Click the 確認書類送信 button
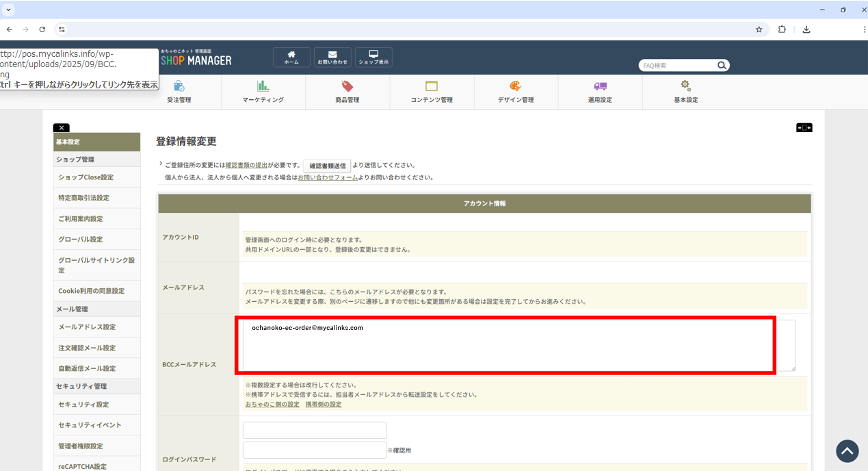Screen dimensions: 868x471 327,166
